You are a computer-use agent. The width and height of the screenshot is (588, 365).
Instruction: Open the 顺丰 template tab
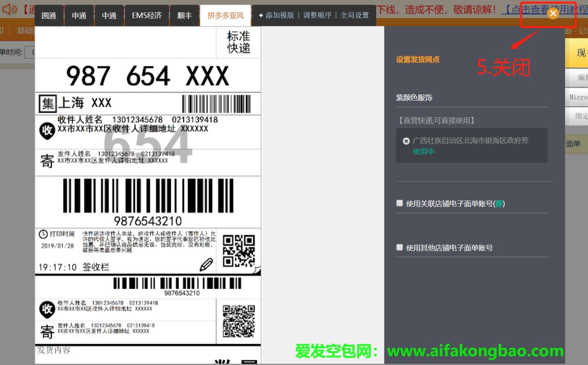point(184,16)
